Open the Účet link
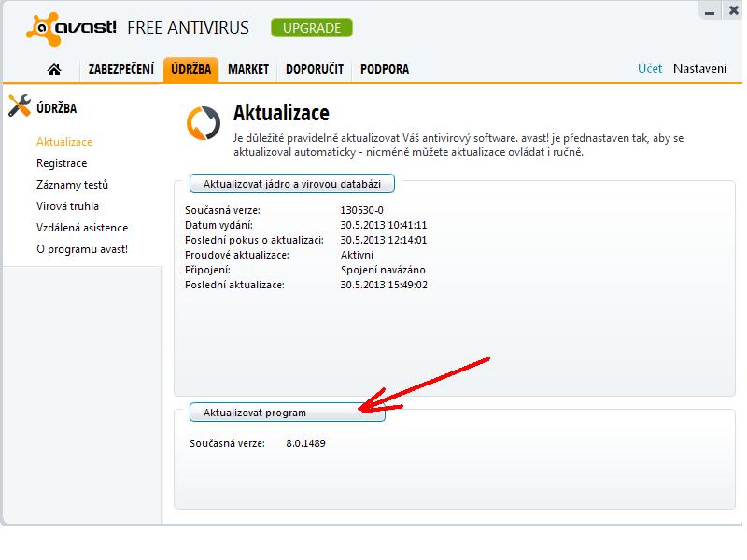The width and height of the screenshot is (747, 560). (650, 68)
